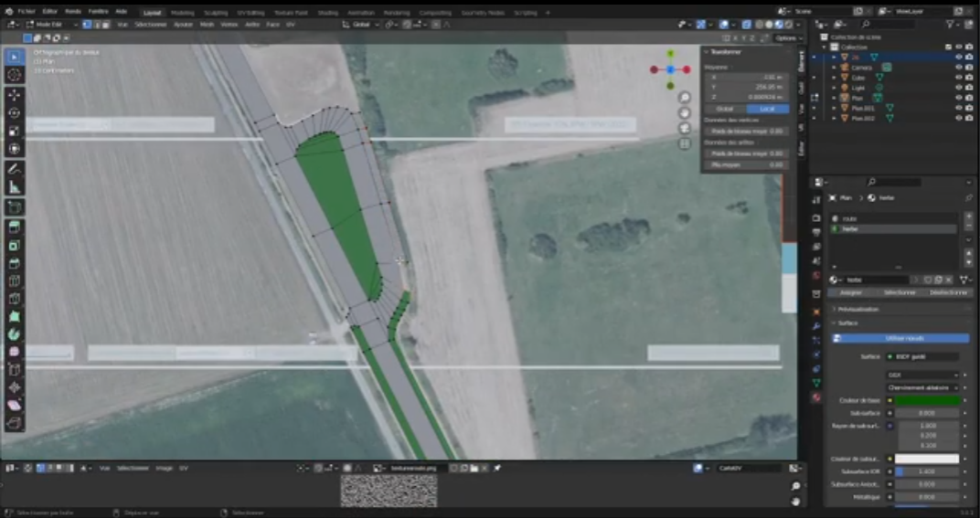Open the Mode Edit dropdown
Screen dimensions: 980x518
tap(52, 25)
